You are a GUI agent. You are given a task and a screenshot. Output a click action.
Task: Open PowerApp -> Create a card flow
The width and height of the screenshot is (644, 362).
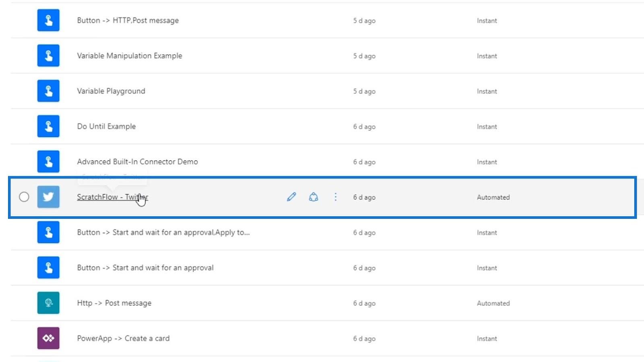pyautogui.click(x=123, y=339)
